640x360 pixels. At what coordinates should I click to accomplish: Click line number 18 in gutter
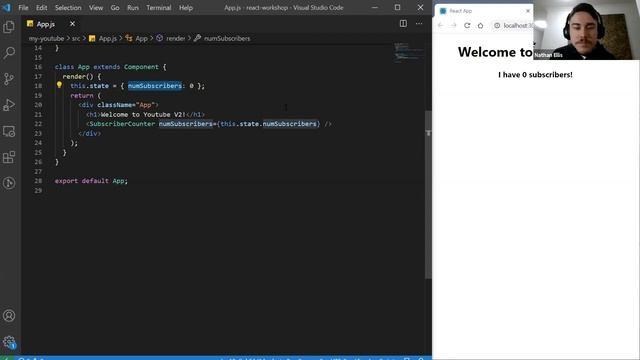click(38, 86)
